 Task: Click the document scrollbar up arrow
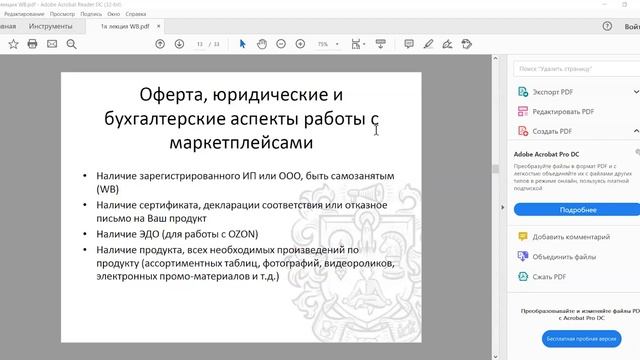click(495, 58)
